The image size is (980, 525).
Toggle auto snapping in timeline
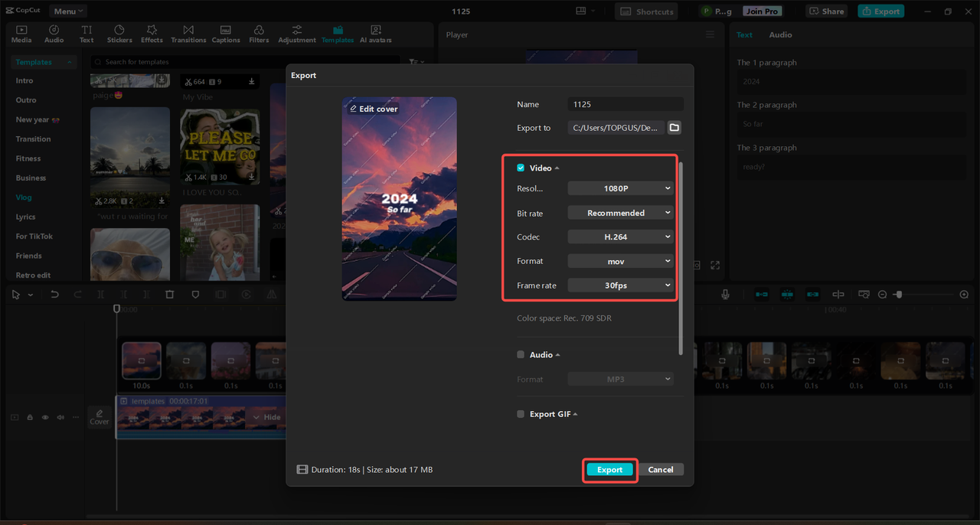pos(787,295)
